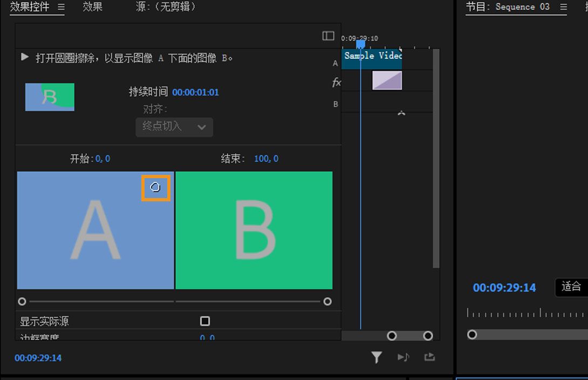Select the Sample Video clip on track A
Viewport: 588px width, 380px height.
point(372,56)
